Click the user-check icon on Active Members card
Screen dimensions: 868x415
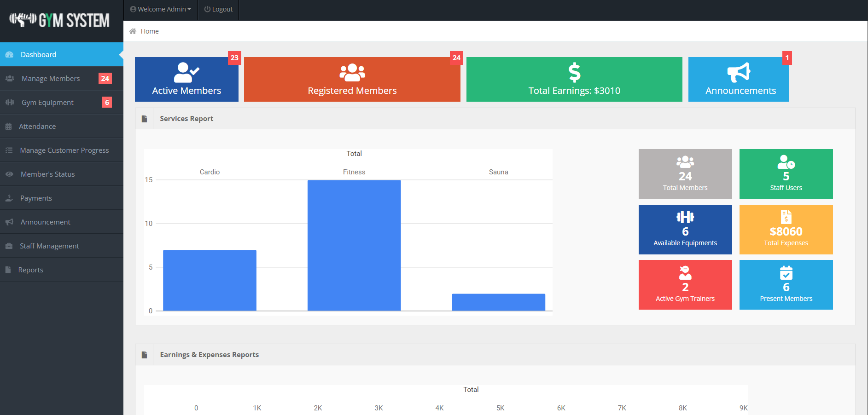[186, 72]
